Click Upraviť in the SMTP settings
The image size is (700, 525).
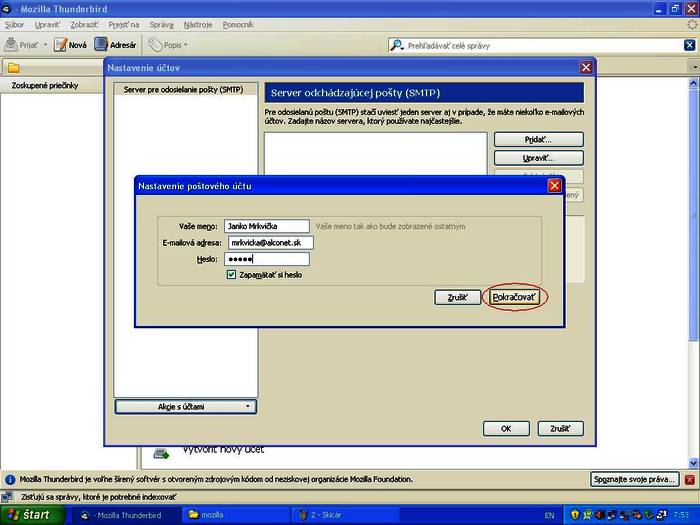pos(538,158)
